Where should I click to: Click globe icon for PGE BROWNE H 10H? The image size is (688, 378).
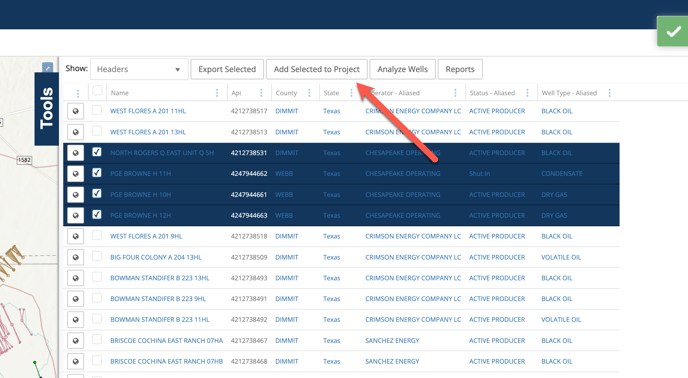(x=75, y=194)
